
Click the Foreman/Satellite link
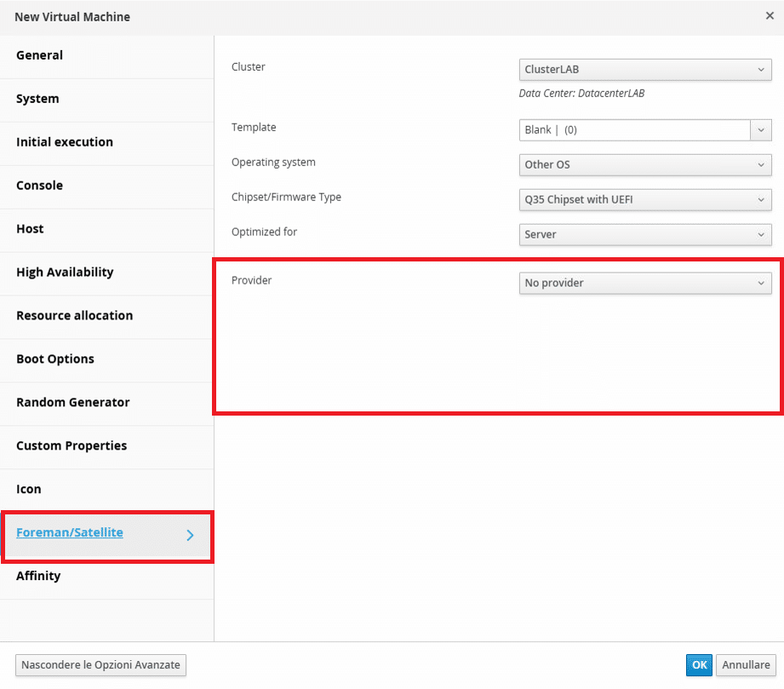[70, 532]
